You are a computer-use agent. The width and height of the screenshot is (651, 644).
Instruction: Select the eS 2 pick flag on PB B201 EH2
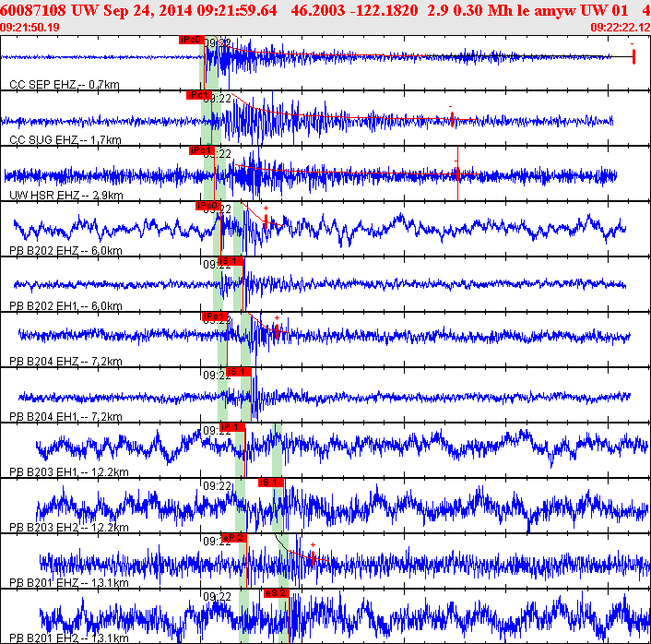277,593
